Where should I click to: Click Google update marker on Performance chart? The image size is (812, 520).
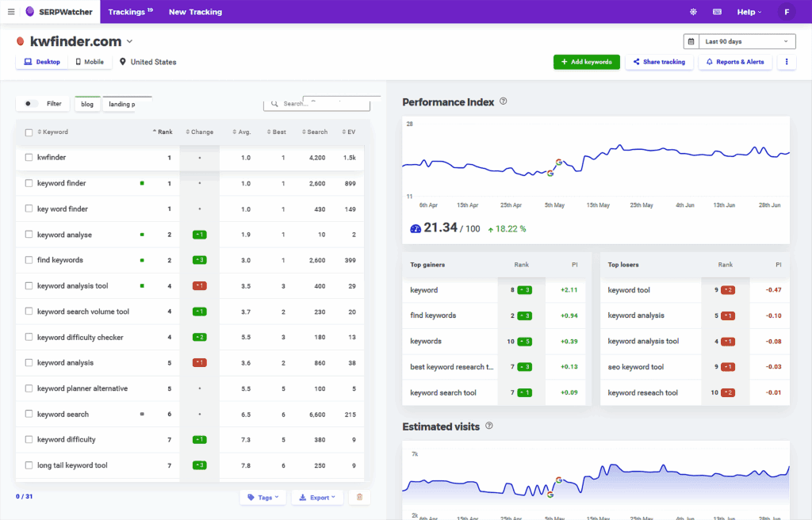pyautogui.click(x=558, y=162)
